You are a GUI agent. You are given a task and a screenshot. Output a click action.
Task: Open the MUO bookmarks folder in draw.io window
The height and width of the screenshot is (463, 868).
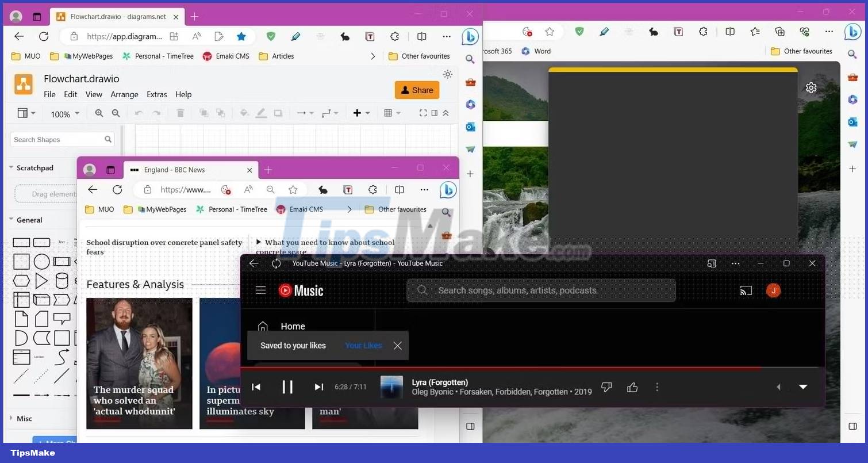[x=26, y=56]
